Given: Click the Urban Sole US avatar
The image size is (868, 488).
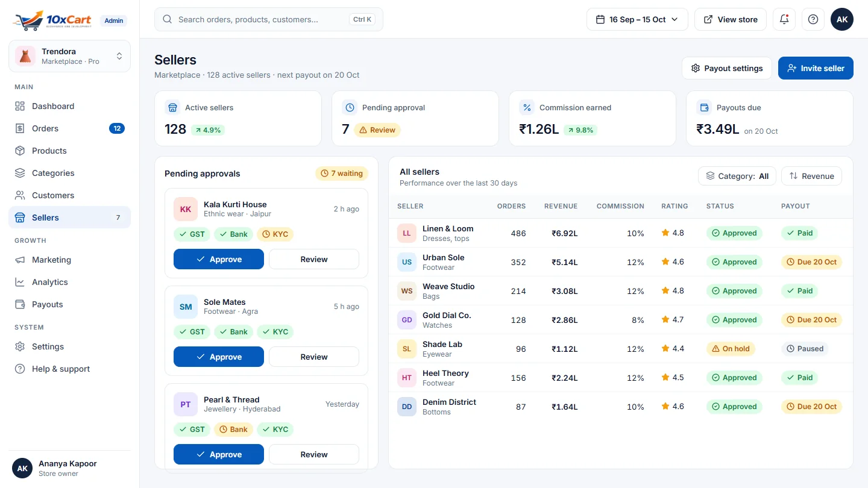Looking at the screenshot, I should pyautogui.click(x=407, y=262).
